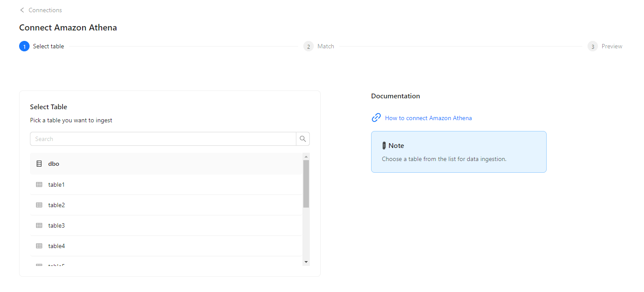
Task: Go to the Match step label
Action: (x=325, y=46)
